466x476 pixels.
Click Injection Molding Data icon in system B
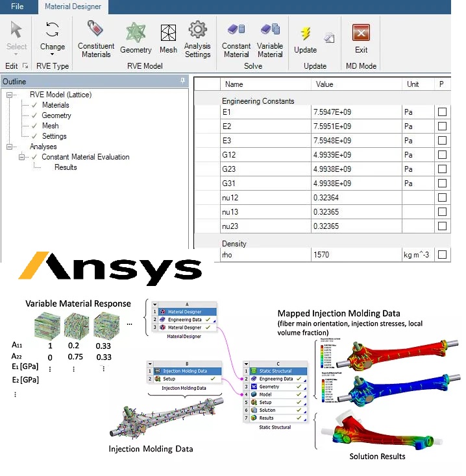pos(158,371)
